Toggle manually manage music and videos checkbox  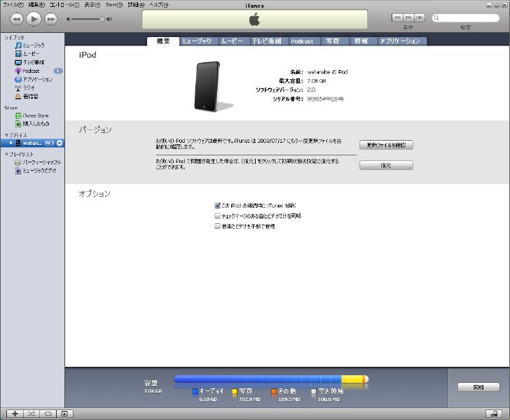pos(218,226)
